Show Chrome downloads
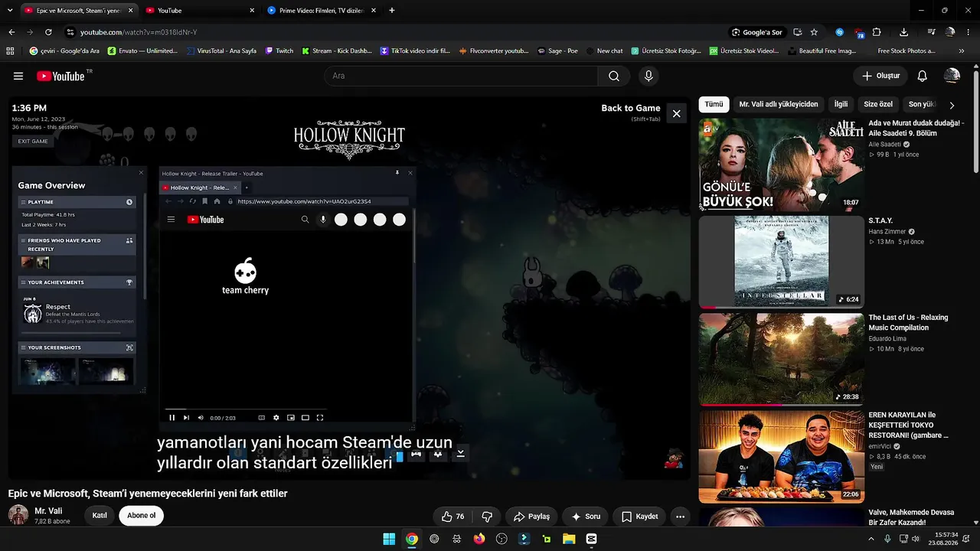Image resolution: width=980 pixels, height=551 pixels. coord(904,32)
